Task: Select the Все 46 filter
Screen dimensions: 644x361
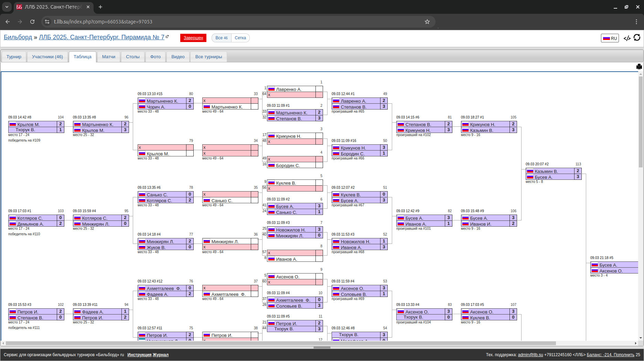Action: (222, 38)
